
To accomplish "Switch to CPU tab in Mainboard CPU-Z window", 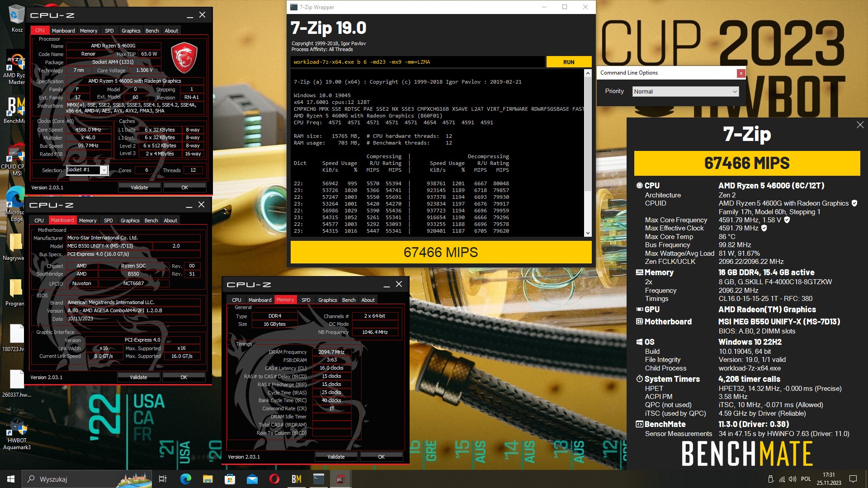I will coord(39,221).
